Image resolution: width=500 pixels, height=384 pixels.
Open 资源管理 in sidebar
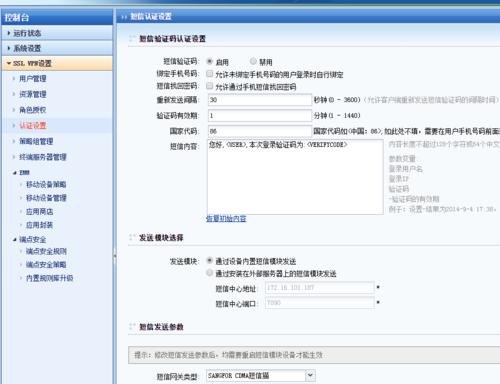click(x=33, y=94)
